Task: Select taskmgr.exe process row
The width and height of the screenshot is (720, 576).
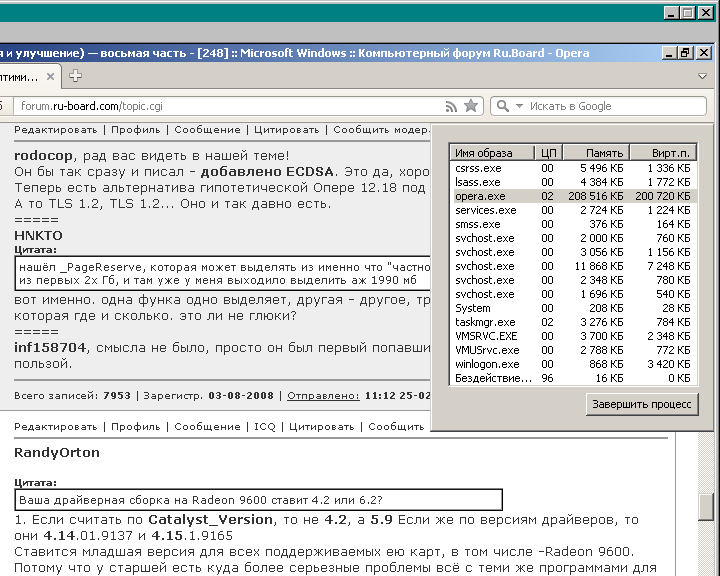Action: tap(573, 322)
